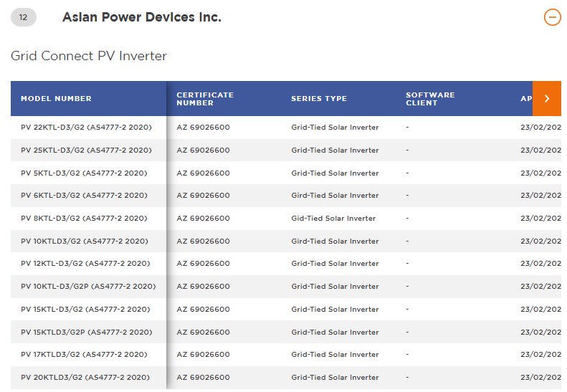
Task: Click the PV 5KTL-D3/G2 model number
Action: (x=84, y=173)
